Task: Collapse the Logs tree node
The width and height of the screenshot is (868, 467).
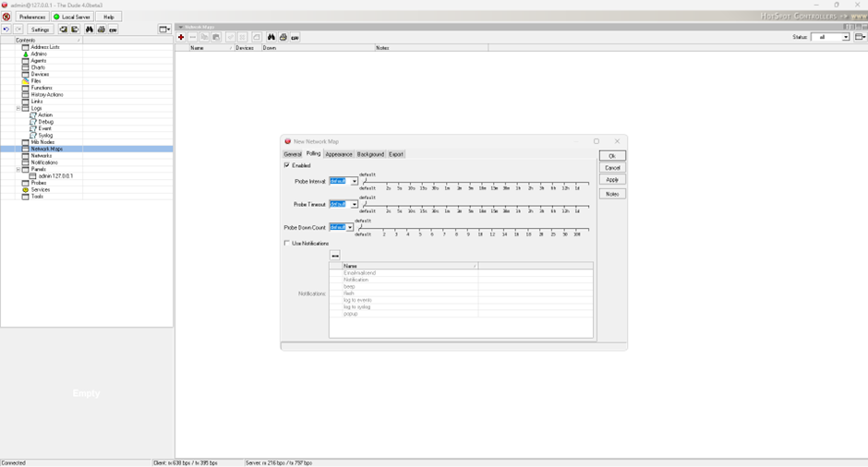Action: pyautogui.click(x=18, y=109)
